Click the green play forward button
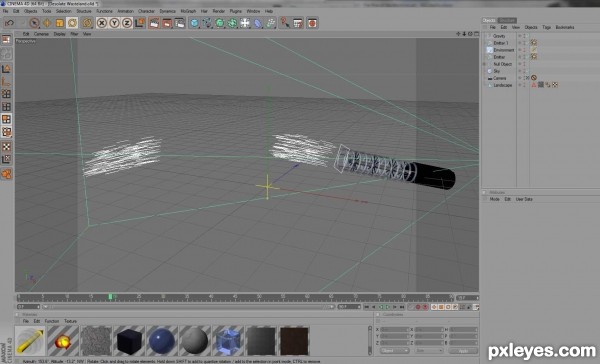This screenshot has width=600, height=364. click(388, 307)
